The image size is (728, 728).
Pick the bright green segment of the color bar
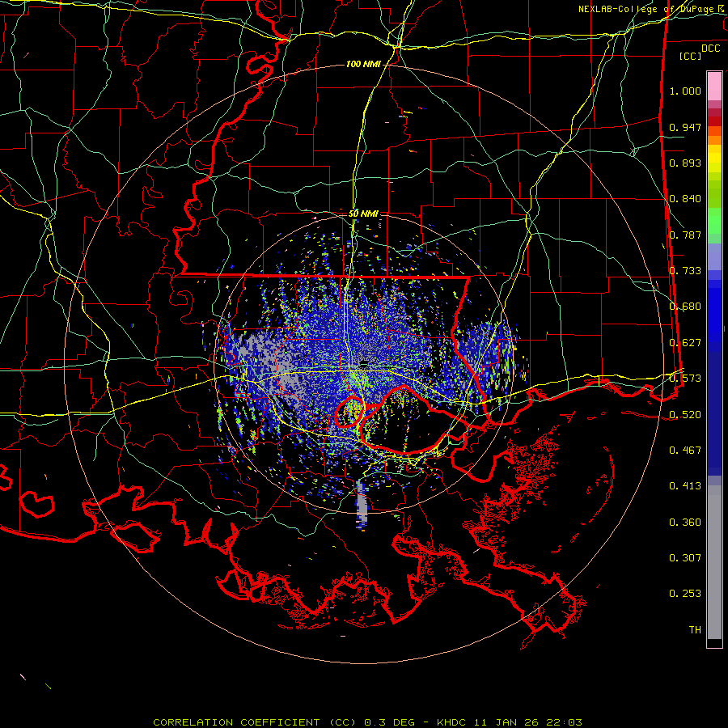pyautogui.click(x=714, y=221)
